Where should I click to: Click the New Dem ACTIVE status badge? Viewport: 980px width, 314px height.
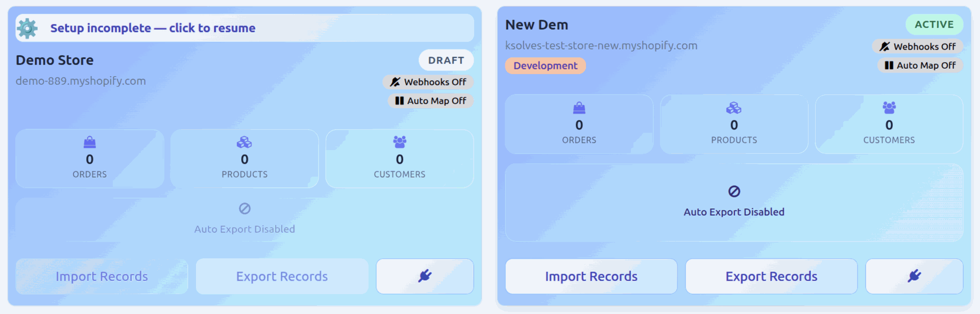(x=934, y=25)
